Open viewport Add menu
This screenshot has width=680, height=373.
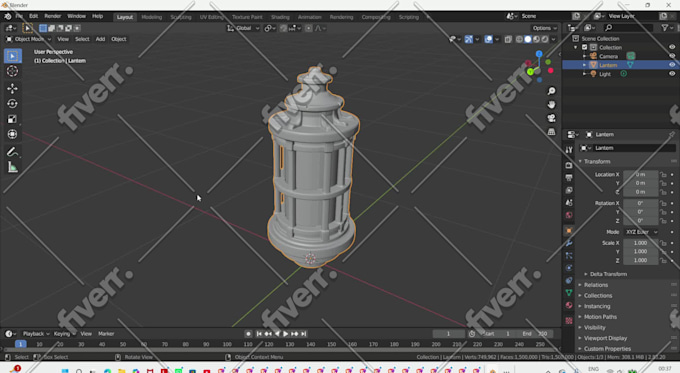pyautogui.click(x=100, y=39)
